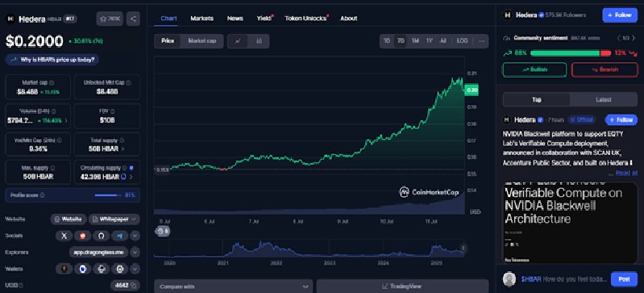Open the Compare with dropdown
Screen dimensions: 644x293
(233, 287)
